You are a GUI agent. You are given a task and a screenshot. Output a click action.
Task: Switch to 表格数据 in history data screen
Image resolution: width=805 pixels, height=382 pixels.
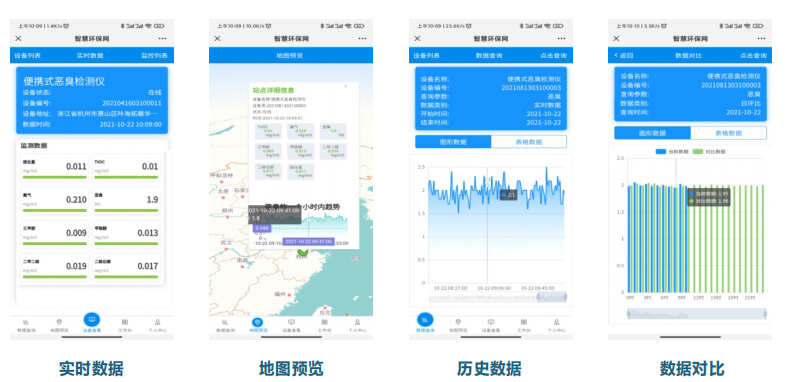coord(529,142)
